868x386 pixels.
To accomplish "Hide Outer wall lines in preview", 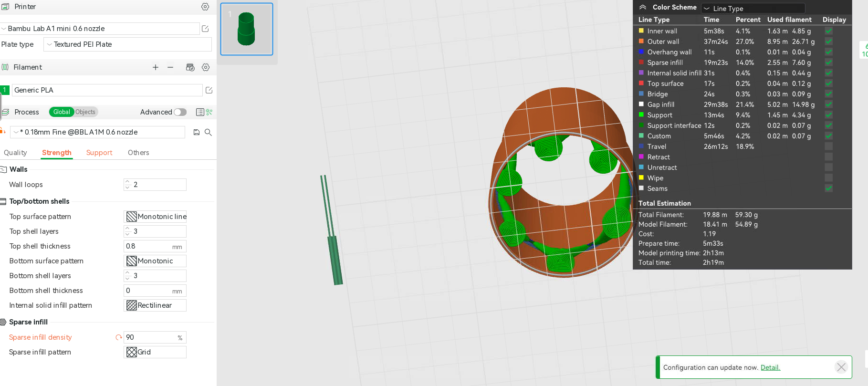I will [x=829, y=42].
